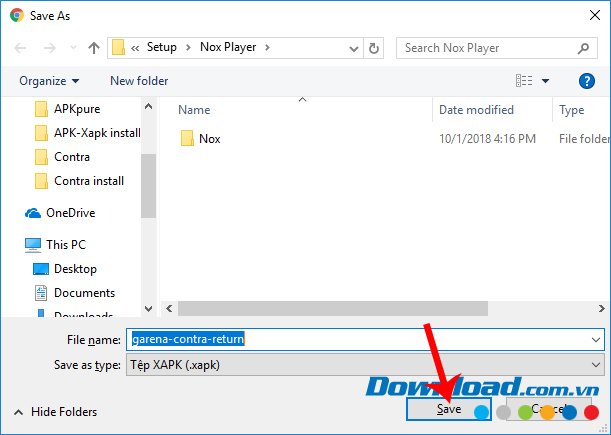
Task: Go up one folder level
Action: point(94,48)
